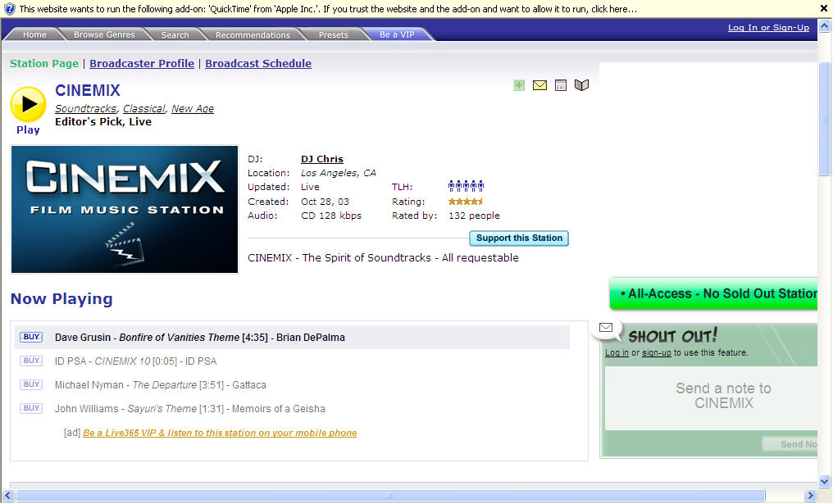Select John Williams Sayuri's Theme track

(x=189, y=409)
